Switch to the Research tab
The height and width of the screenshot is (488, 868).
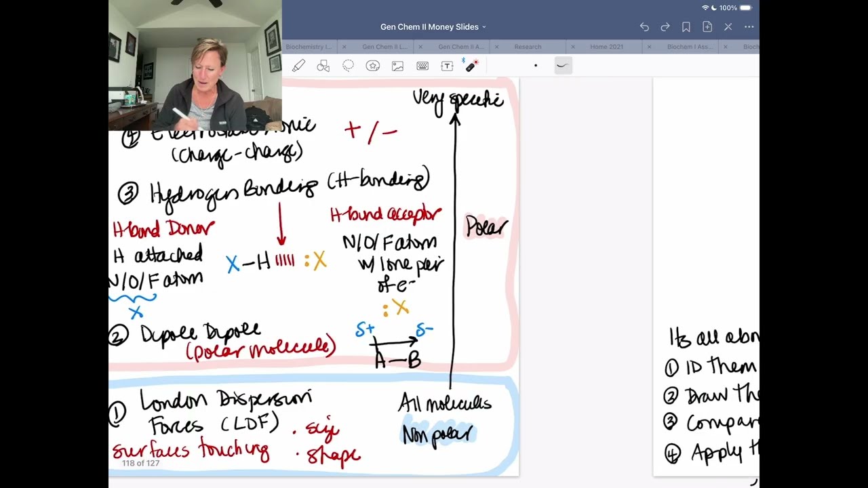pos(528,47)
